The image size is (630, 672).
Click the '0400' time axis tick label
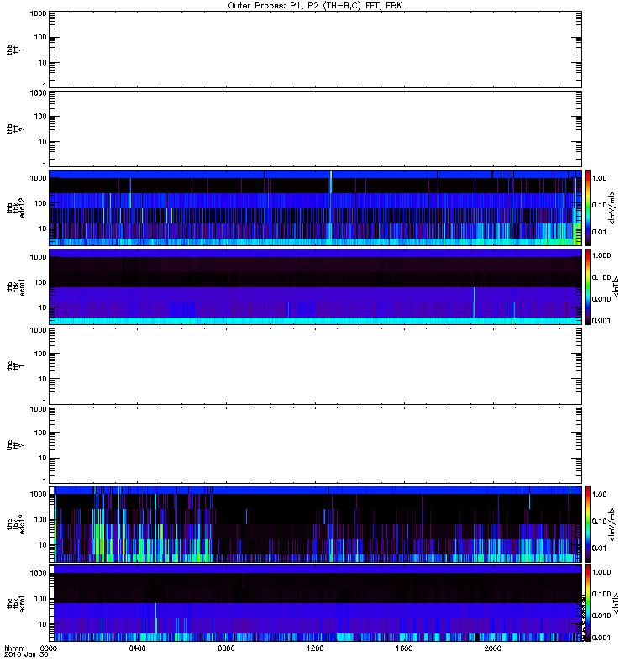[137, 648]
